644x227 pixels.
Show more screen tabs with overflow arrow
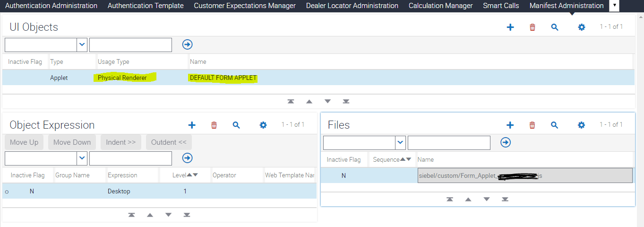[x=614, y=6]
